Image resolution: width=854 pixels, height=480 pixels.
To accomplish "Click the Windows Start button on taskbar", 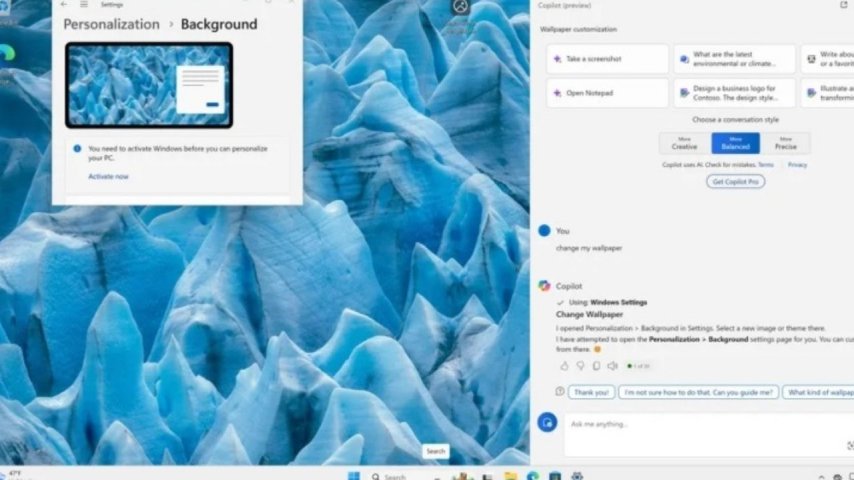I will [354, 476].
